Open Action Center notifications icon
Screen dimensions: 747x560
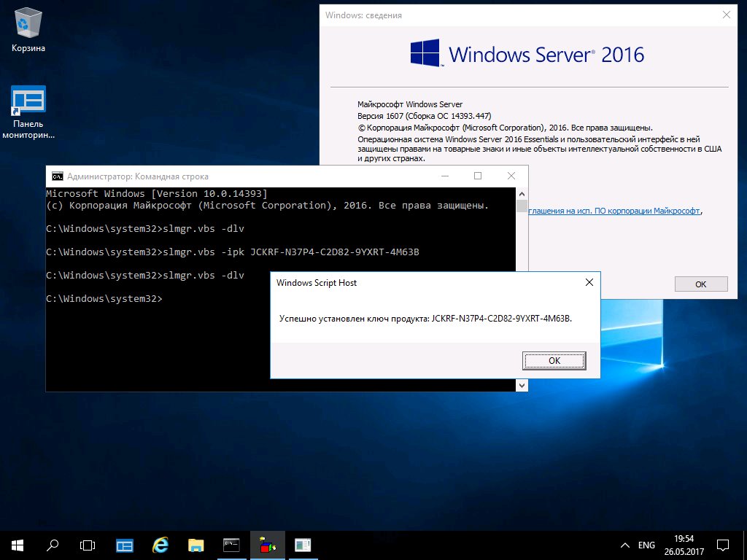click(723, 545)
